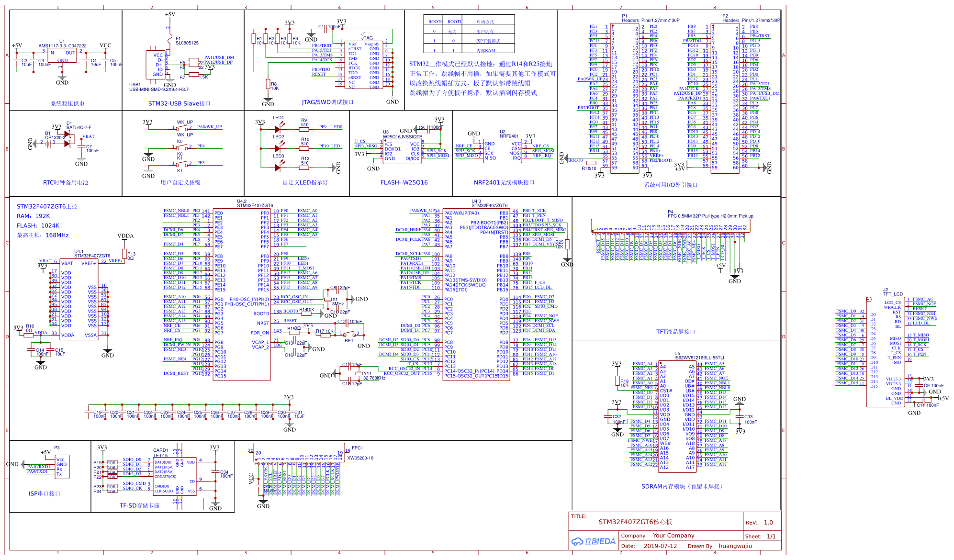
Task: Click the 'NRF2401无线模块接口' label
Action: coord(504,182)
